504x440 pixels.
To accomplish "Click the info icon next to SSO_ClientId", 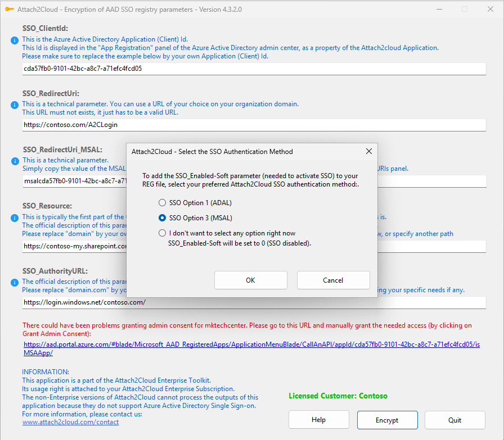I will [x=14, y=39].
